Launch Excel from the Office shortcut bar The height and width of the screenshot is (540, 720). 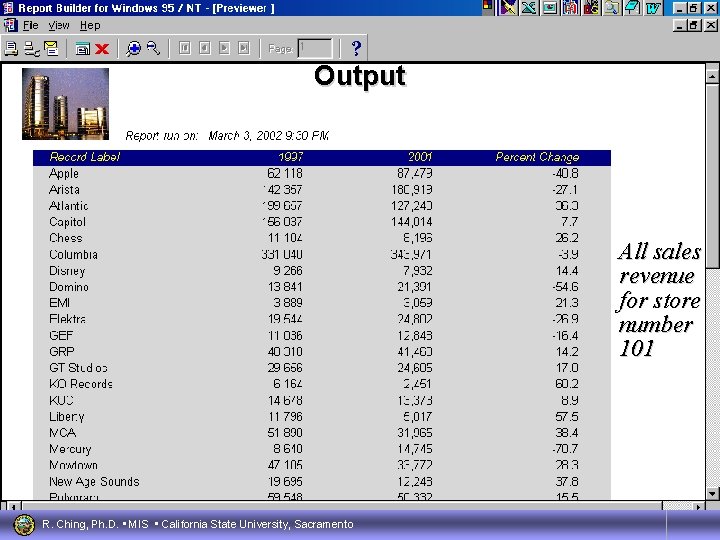click(x=529, y=7)
